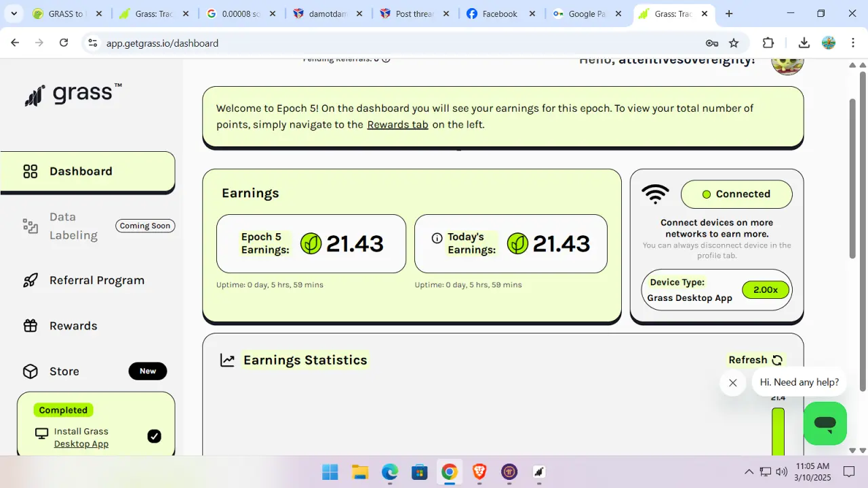Open the Chrome three-dot menu

[853, 43]
